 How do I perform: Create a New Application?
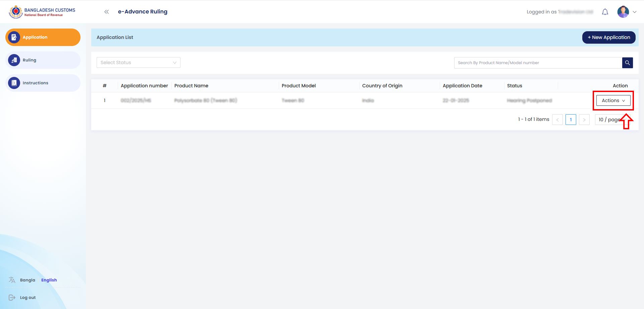pos(609,37)
